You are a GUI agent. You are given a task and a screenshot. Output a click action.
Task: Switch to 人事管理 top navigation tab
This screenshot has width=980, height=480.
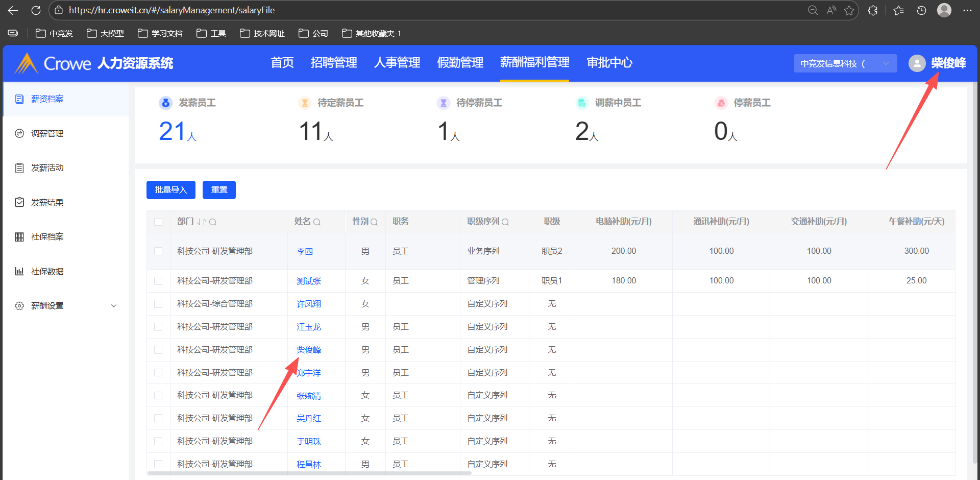click(397, 63)
